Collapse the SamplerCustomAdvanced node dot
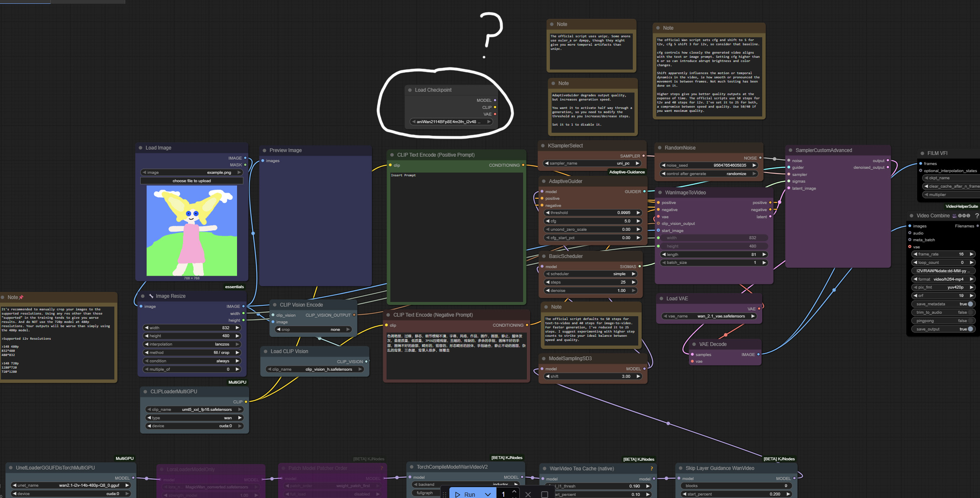The width and height of the screenshot is (980, 498). pos(791,150)
